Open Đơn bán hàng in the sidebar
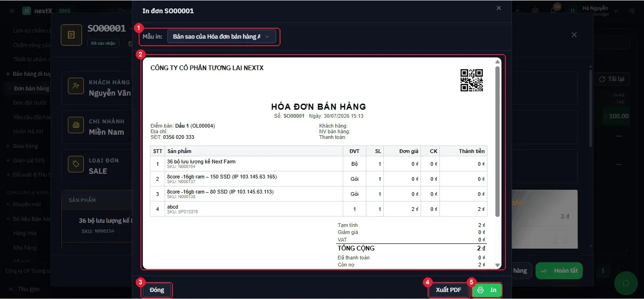The width and height of the screenshot is (644, 299). [31, 89]
